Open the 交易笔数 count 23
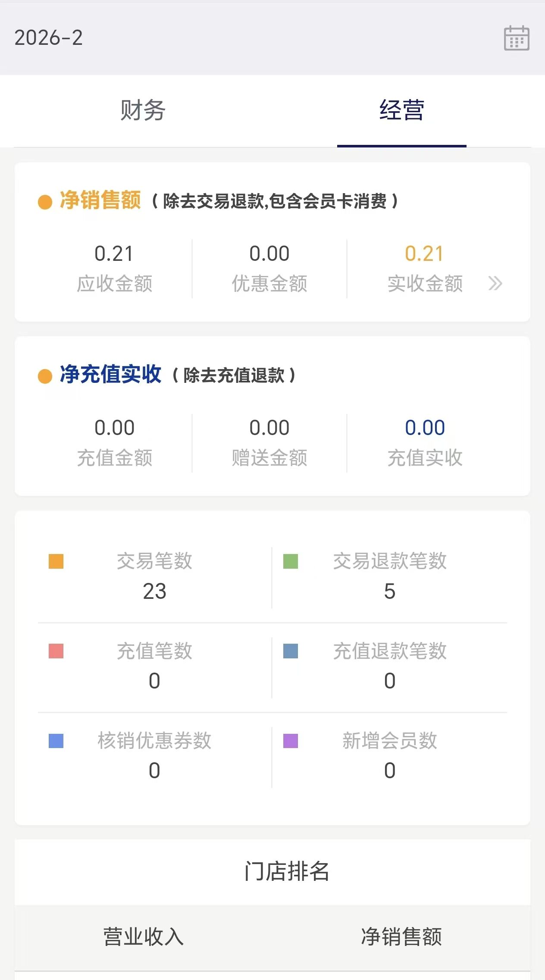 tap(154, 591)
